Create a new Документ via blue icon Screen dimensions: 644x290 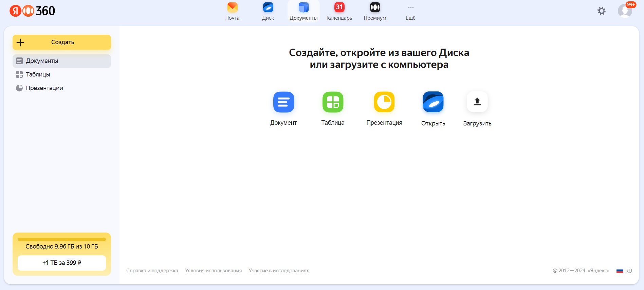pos(283,102)
